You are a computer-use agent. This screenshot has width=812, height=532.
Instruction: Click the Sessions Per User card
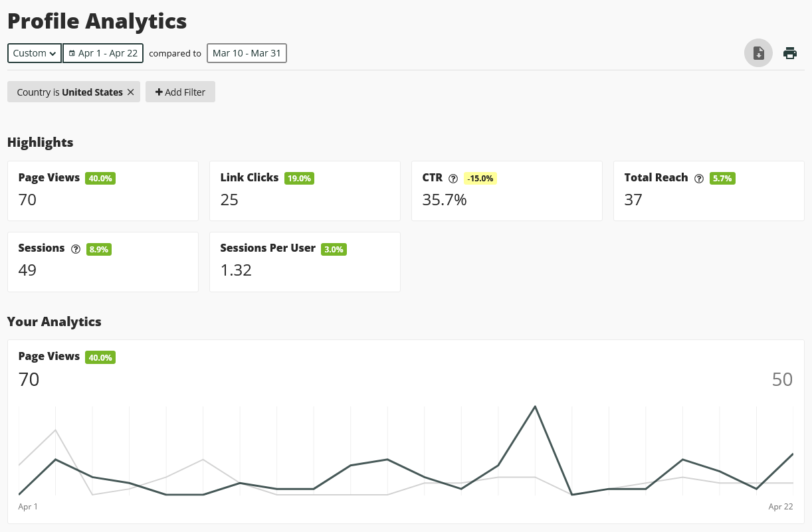click(x=304, y=262)
